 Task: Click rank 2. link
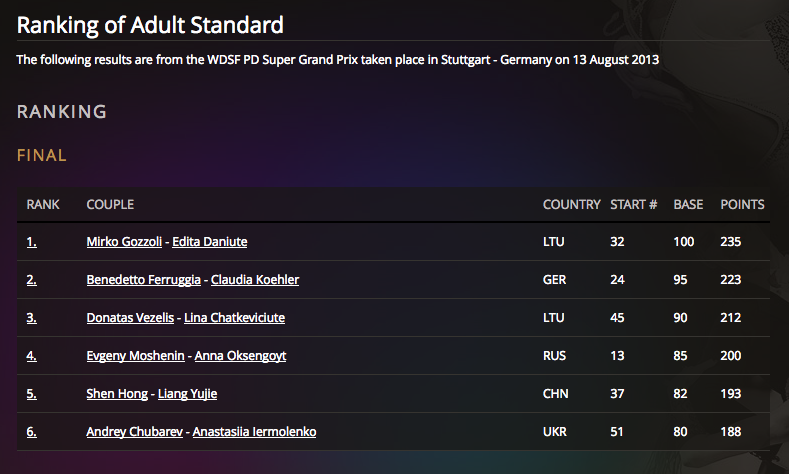click(32, 280)
